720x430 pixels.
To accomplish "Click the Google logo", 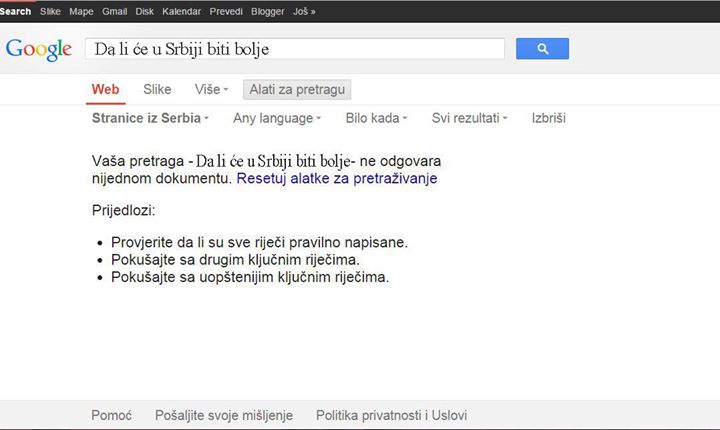I will (39, 49).
